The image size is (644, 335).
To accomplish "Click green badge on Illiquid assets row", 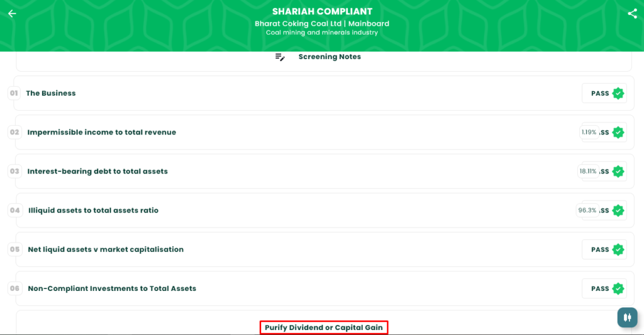I will (618, 211).
